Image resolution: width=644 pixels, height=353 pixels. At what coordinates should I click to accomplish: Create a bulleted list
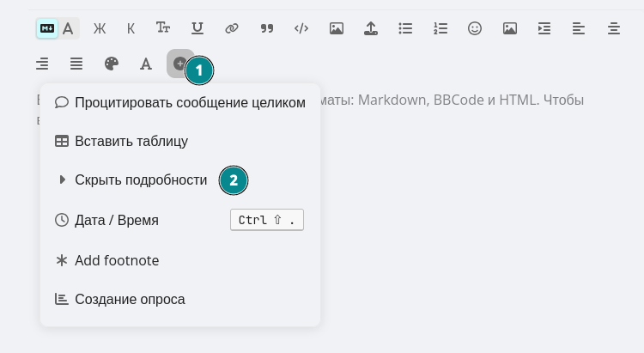405,28
